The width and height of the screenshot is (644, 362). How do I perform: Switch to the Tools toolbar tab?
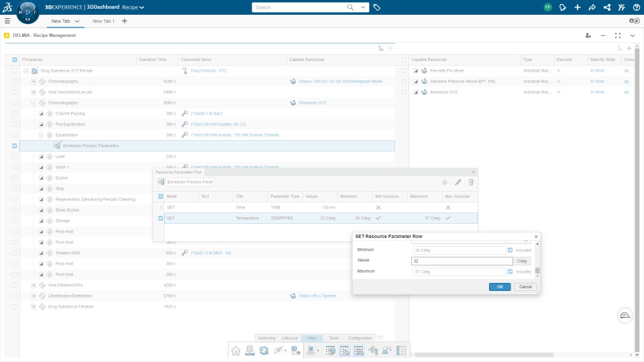tap(333, 338)
